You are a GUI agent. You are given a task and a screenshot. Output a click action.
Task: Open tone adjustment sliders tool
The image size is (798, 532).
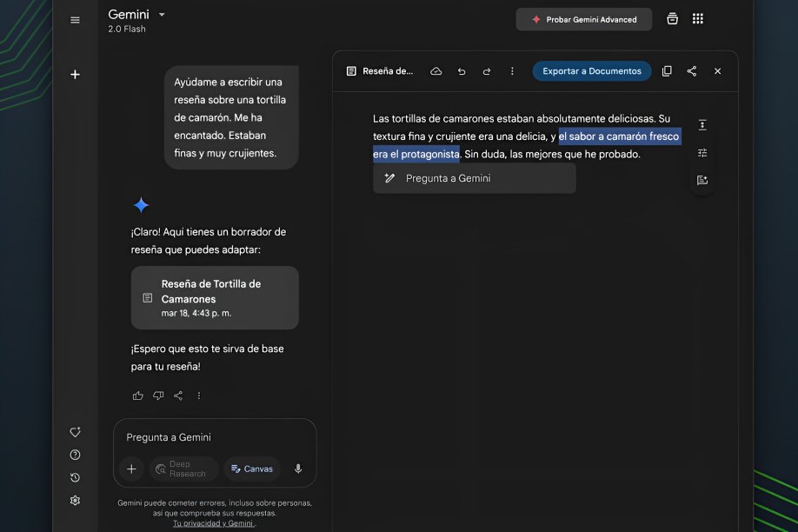click(x=702, y=153)
